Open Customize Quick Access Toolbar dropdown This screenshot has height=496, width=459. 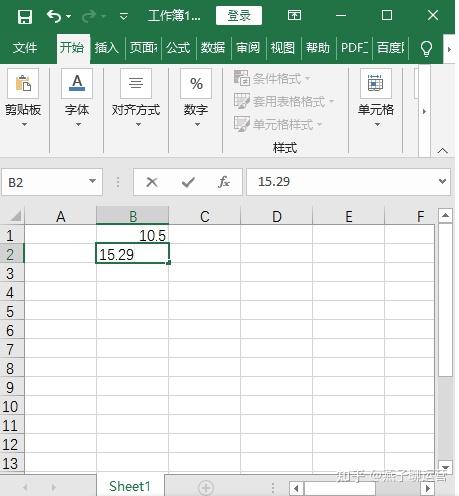[x=124, y=16]
